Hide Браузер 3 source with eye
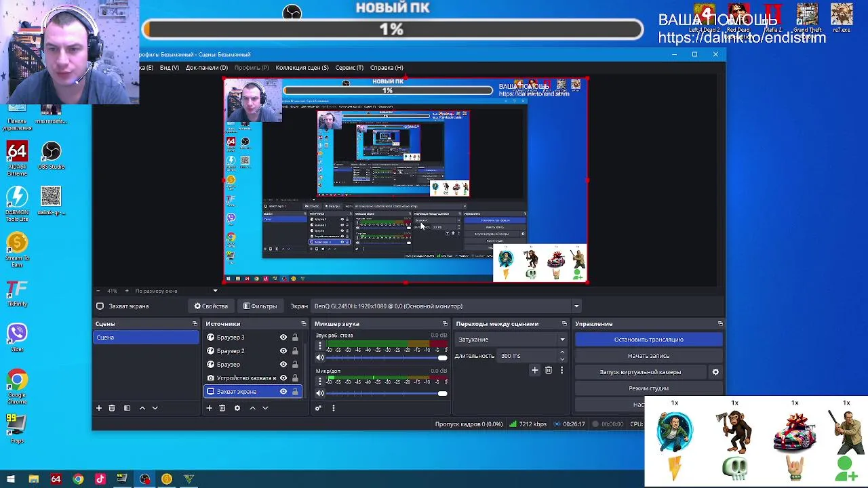 coord(283,338)
